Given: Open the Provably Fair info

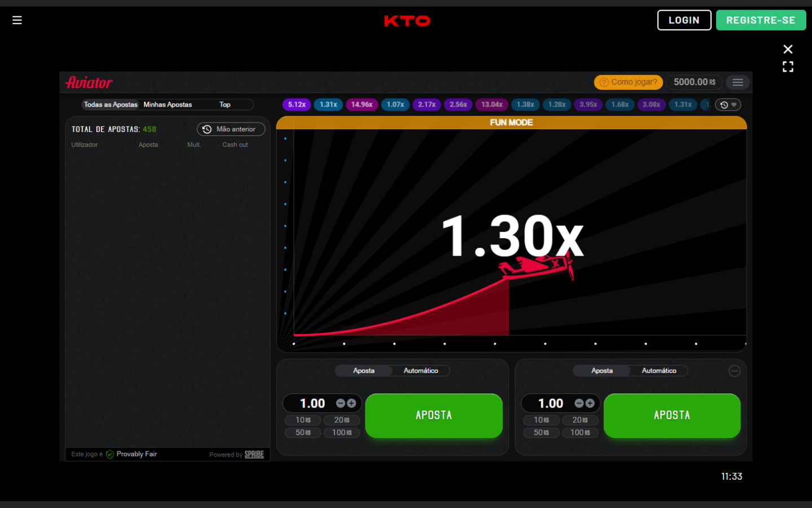Looking at the screenshot, I should [x=131, y=454].
